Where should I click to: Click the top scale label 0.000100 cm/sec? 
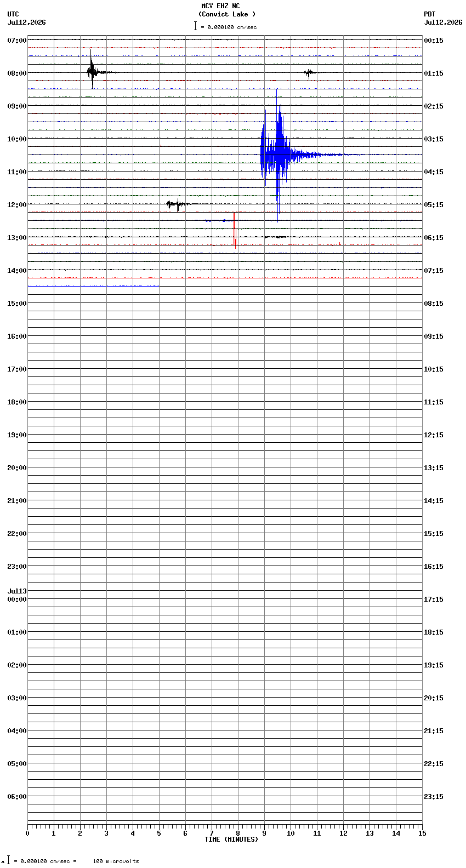coord(232,27)
